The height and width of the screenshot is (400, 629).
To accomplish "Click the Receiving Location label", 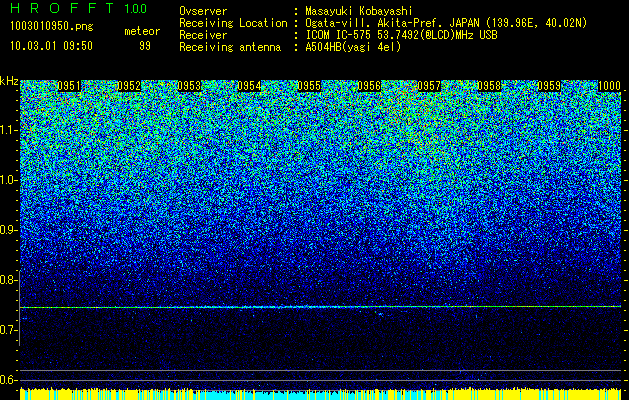I will (x=233, y=23).
